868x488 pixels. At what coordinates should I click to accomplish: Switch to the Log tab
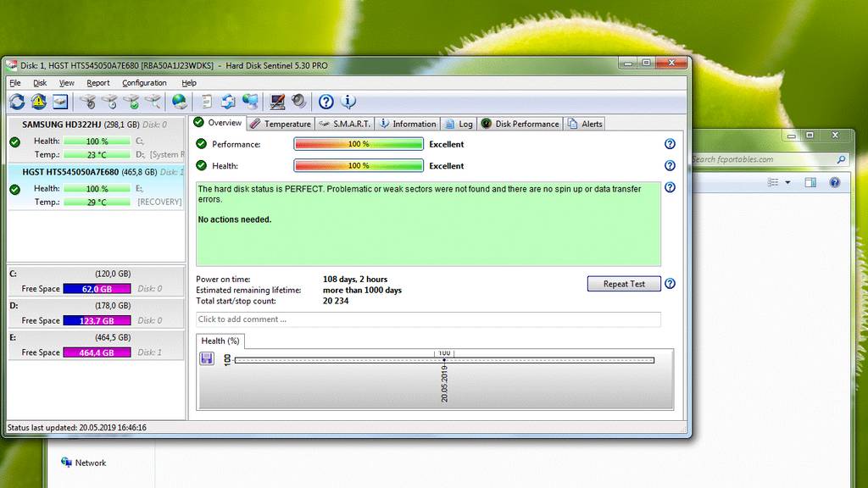pyautogui.click(x=459, y=124)
